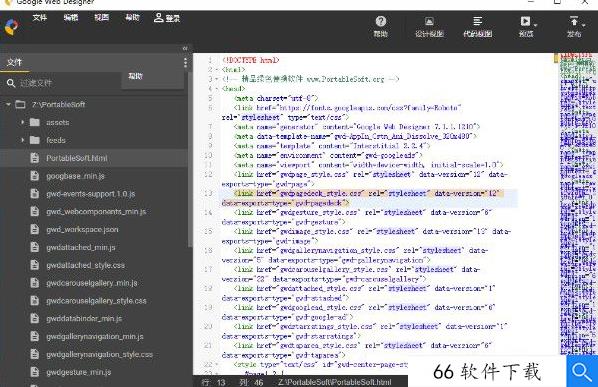Click the Google Web Designer logo
Viewport: 598px width, 387px height.
click(11, 27)
